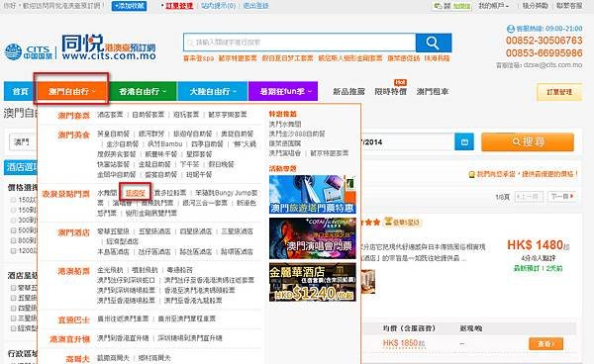Click the date field ending in /2014
Image resolution: width=594 pixels, height=364 pixels.
tap(408, 142)
